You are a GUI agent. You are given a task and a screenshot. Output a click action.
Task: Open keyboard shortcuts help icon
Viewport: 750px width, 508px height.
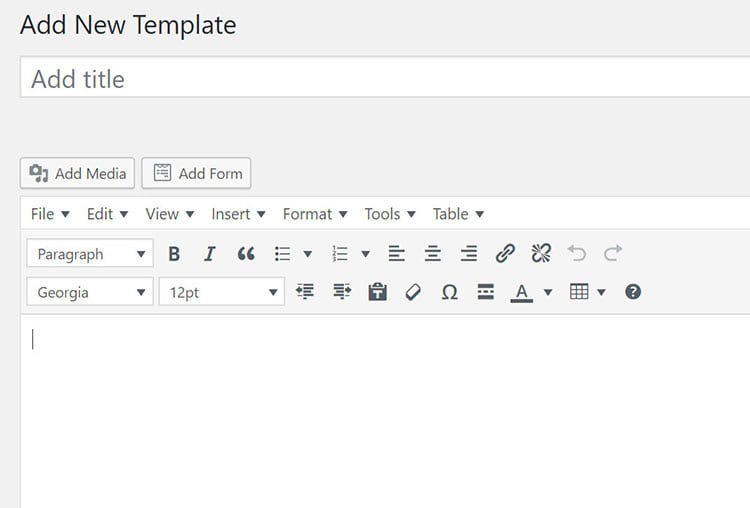633,291
